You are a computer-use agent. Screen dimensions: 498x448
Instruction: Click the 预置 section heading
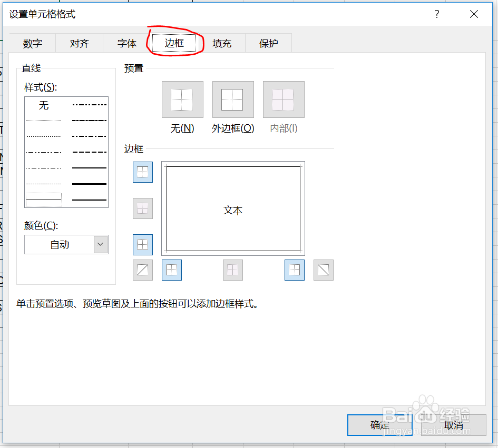coord(134,68)
